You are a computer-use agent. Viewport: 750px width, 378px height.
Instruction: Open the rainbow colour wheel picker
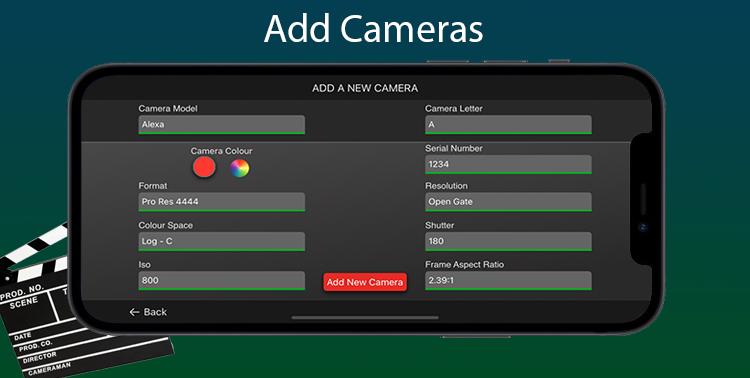tap(240, 168)
